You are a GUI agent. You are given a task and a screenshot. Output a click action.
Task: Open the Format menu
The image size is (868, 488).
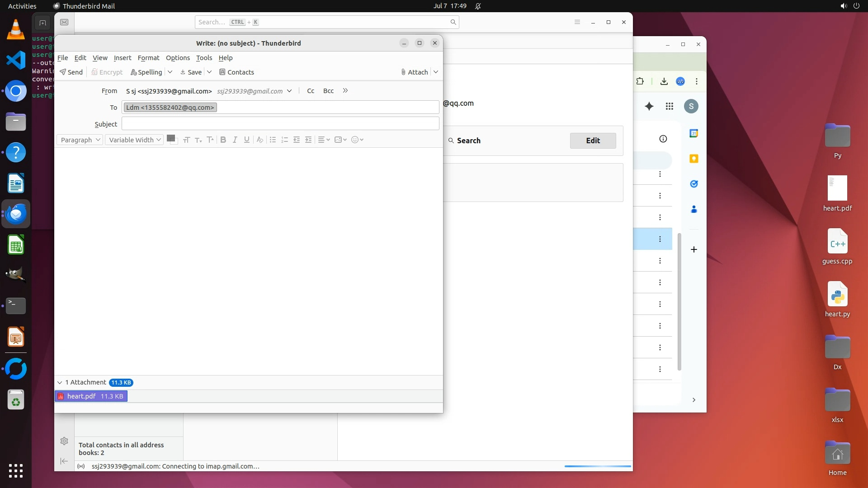(148, 58)
